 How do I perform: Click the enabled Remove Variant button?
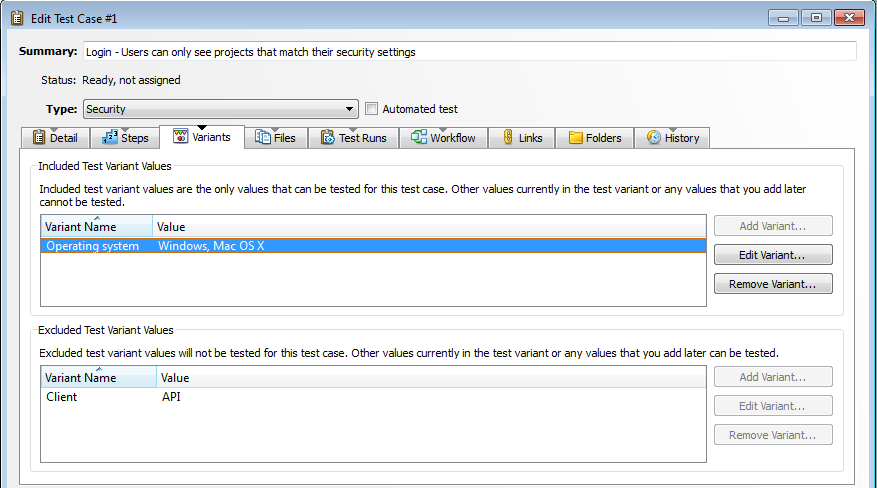(773, 284)
